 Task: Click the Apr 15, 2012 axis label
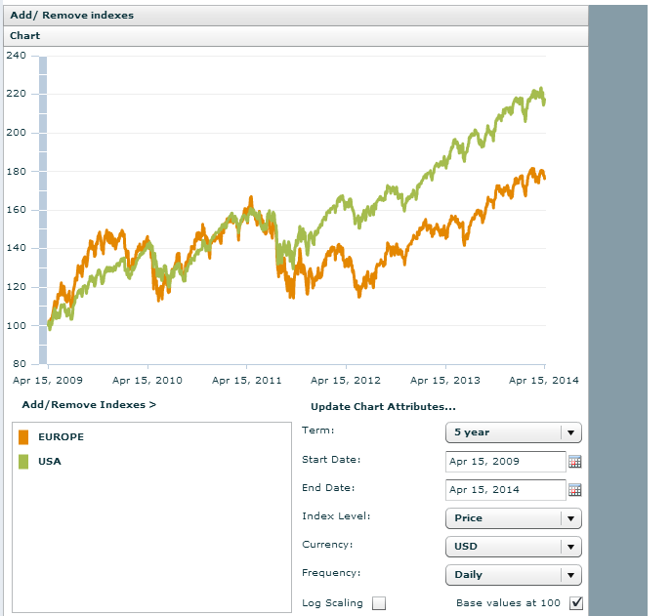coord(346,381)
